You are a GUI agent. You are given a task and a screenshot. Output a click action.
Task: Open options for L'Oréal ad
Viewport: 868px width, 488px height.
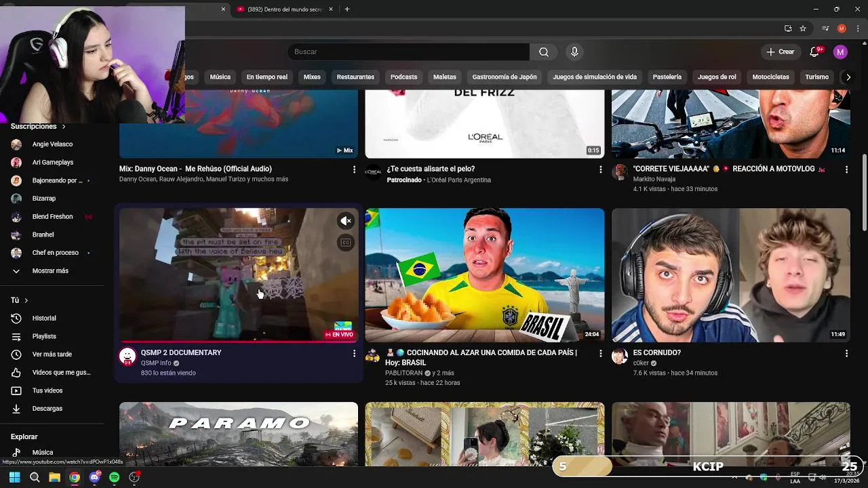tap(600, 169)
